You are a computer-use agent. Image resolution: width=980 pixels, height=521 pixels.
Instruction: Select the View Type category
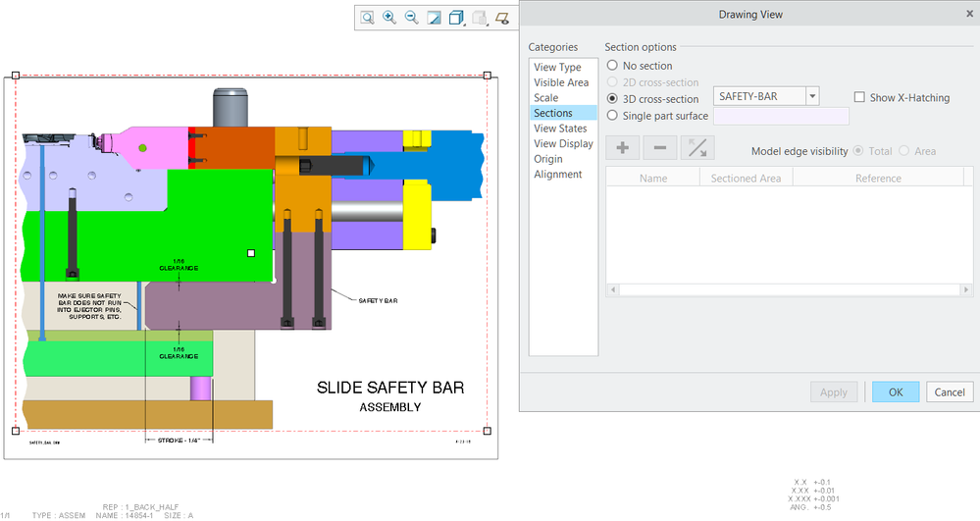click(557, 68)
